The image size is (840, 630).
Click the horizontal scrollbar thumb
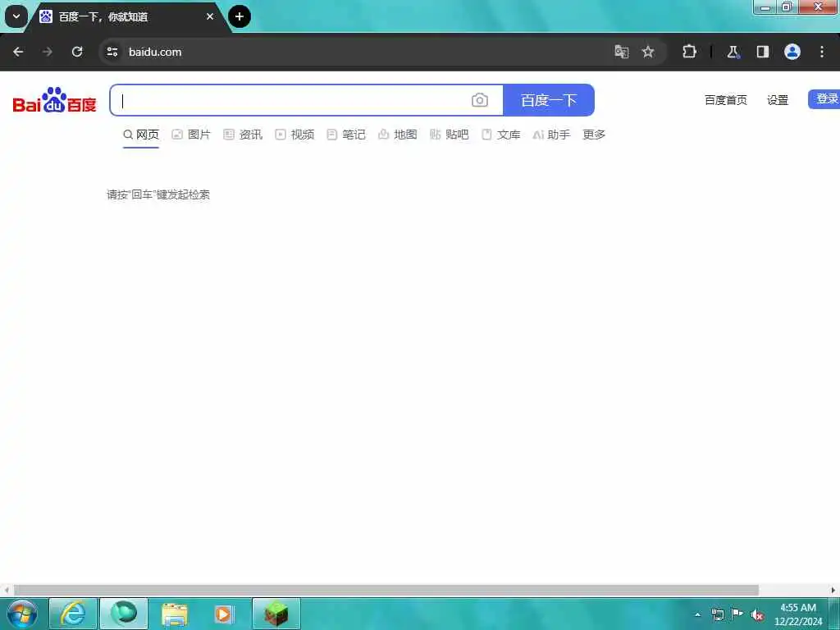pos(386,591)
